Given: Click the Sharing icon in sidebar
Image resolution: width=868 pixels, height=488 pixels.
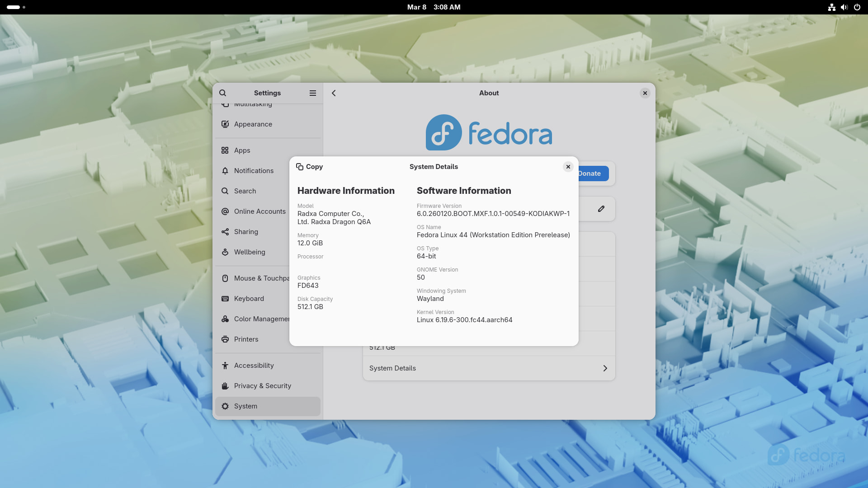Looking at the screenshot, I should click(225, 232).
